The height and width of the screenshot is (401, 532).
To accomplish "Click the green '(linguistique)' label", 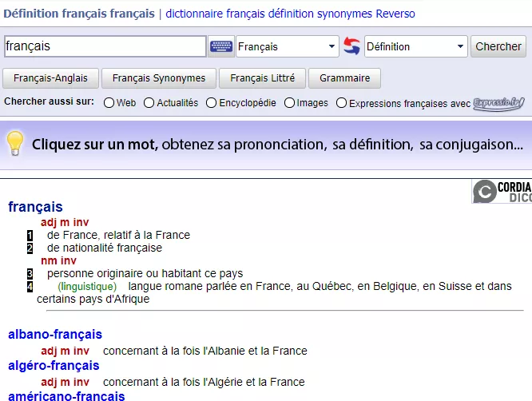I will click(87, 287).
